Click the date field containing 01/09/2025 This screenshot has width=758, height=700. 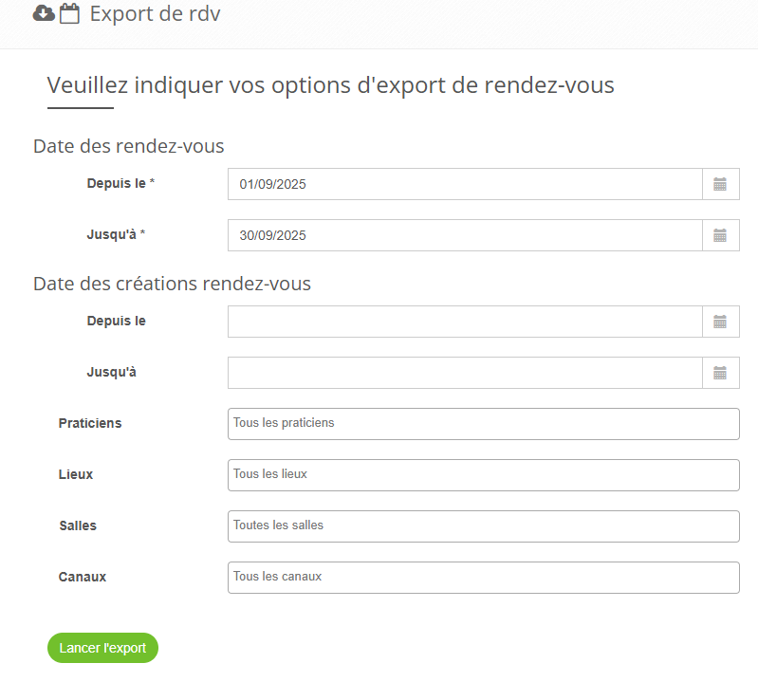465,184
